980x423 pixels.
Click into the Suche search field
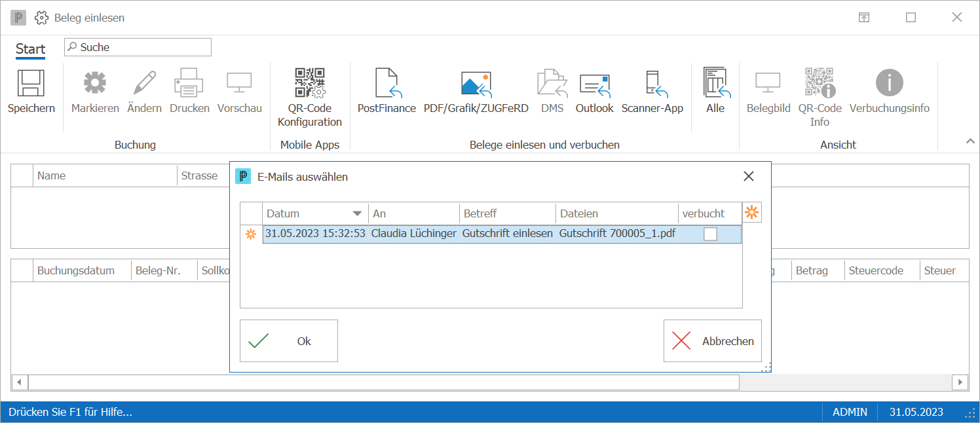pyautogui.click(x=138, y=47)
